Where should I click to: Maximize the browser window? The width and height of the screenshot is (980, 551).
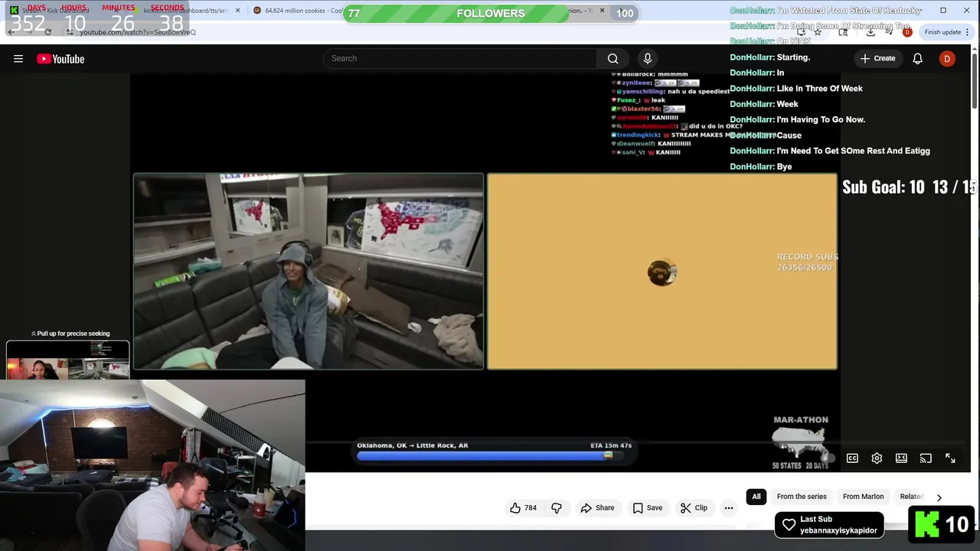943,11
